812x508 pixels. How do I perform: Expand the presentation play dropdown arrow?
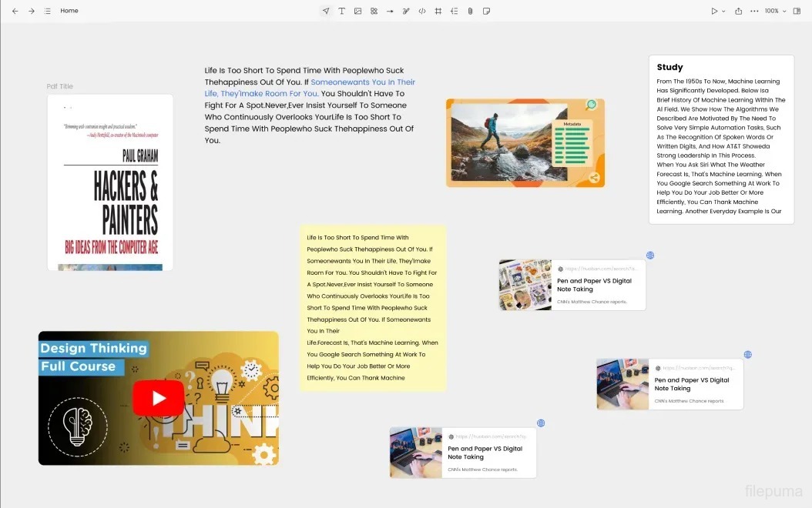723,11
